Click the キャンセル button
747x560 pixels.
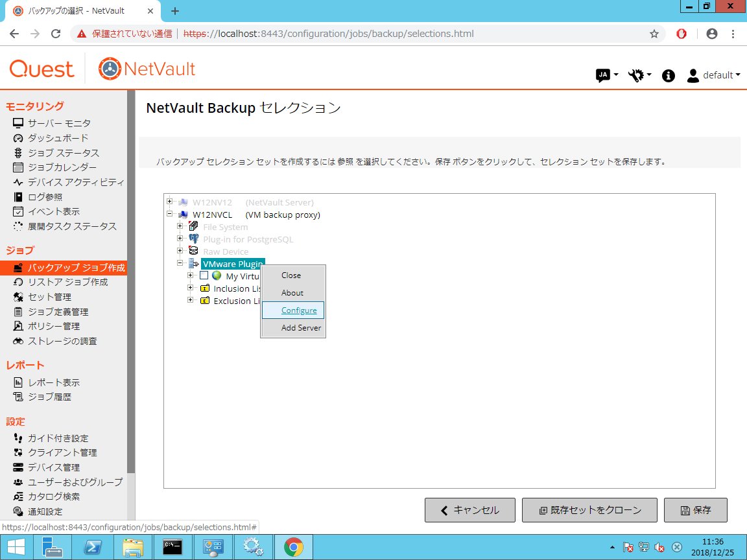469,511
